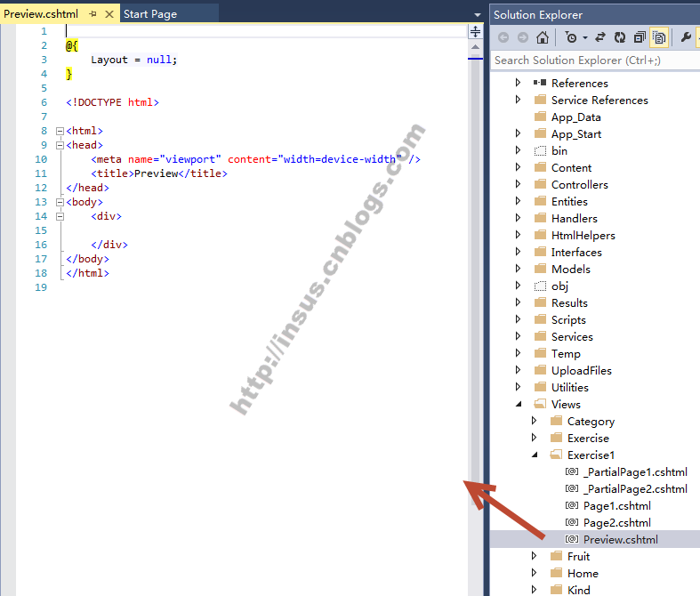Select the Exercise folder under Views
The width and height of the screenshot is (700, 596).
pyautogui.click(x=588, y=439)
